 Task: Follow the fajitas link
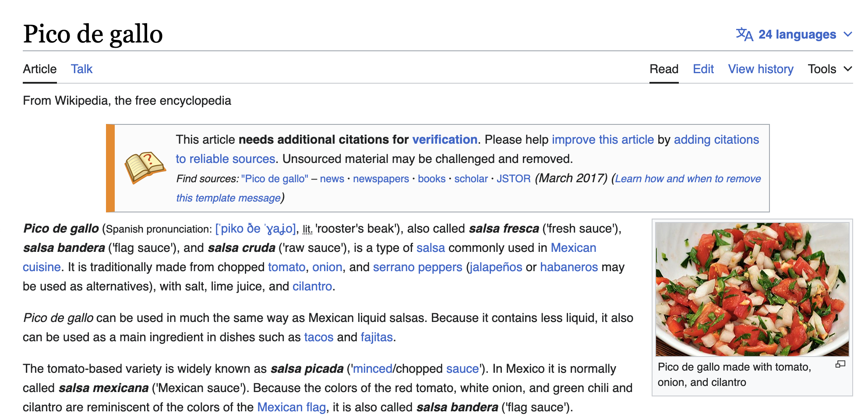point(376,337)
